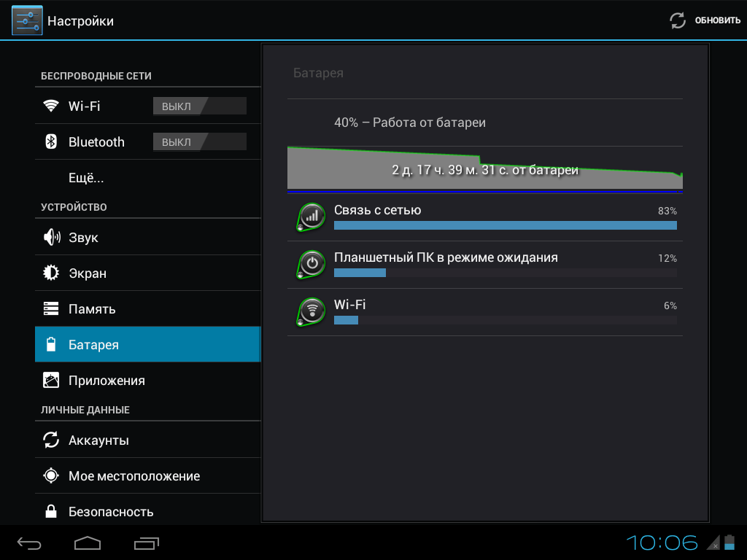This screenshot has width=747, height=560.
Task: Tap the Home navigation icon
Action: [x=88, y=542]
